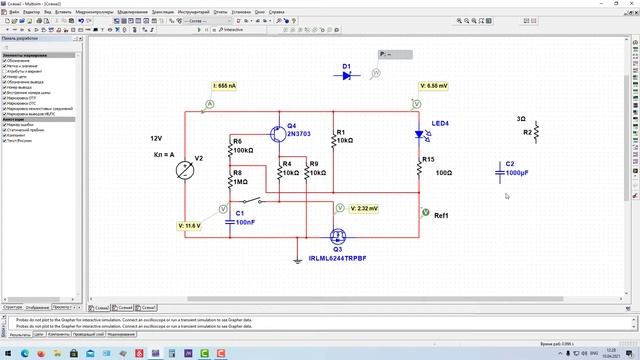Click the yellow Help question icon
This screenshot has height=360, width=640.
coord(294,21)
